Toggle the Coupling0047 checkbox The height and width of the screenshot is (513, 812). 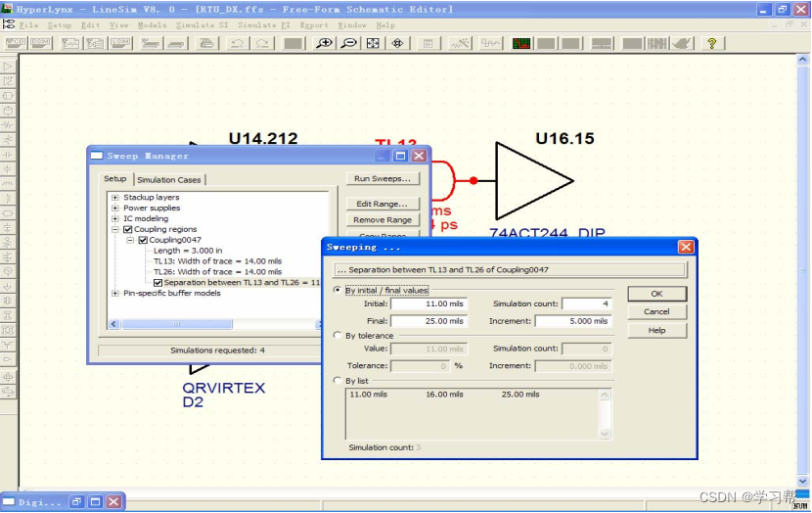[x=143, y=240]
